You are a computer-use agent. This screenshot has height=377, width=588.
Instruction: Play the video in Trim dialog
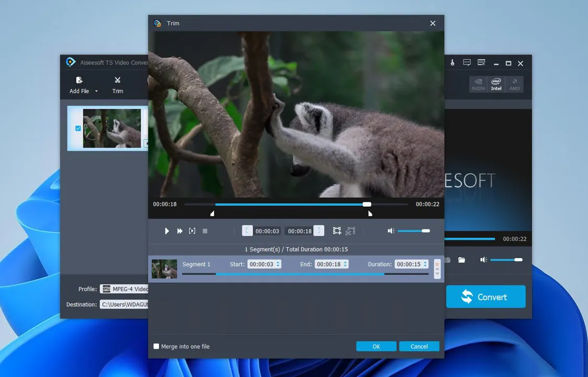pyautogui.click(x=167, y=231)
